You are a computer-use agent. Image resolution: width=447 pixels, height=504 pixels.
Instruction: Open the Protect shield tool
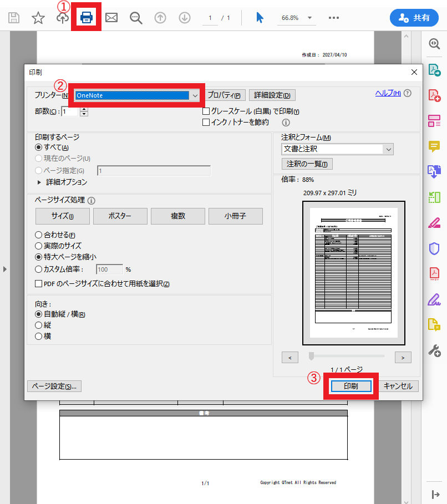[x=434, y=248]
